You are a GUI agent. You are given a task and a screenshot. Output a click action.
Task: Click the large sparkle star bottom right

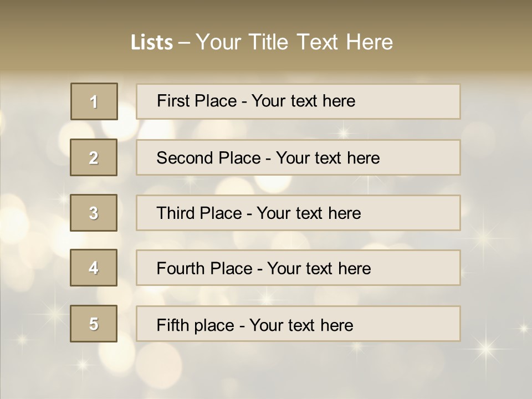(x=487, y=349)
